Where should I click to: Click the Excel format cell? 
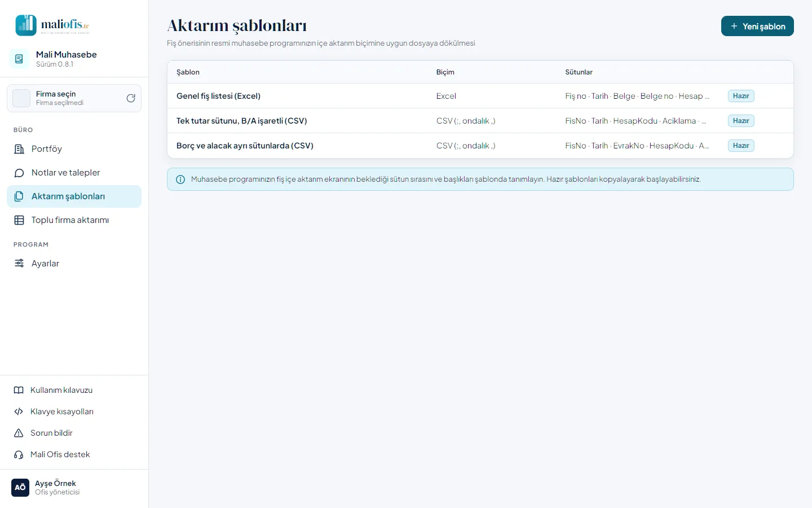(446, 96)
